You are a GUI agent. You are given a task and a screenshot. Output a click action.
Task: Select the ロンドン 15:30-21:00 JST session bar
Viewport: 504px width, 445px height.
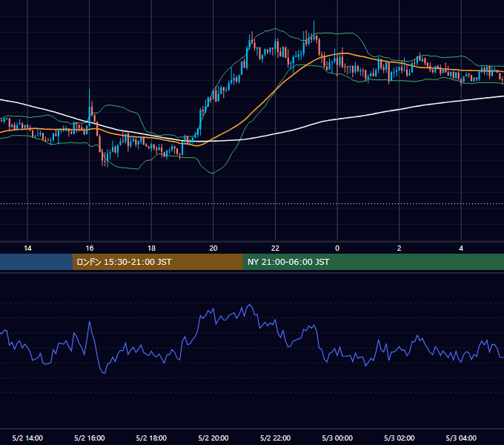(x=157, y=262)
